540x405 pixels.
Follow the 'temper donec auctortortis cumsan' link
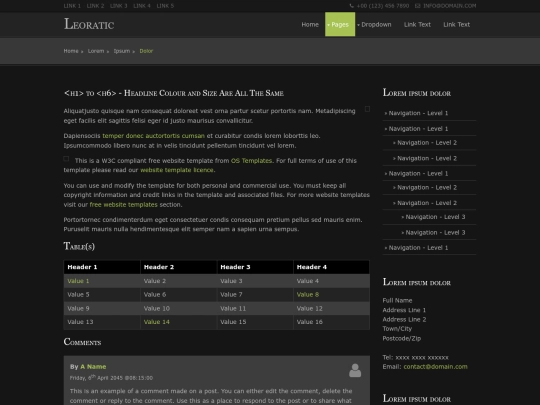click(154, 136)
